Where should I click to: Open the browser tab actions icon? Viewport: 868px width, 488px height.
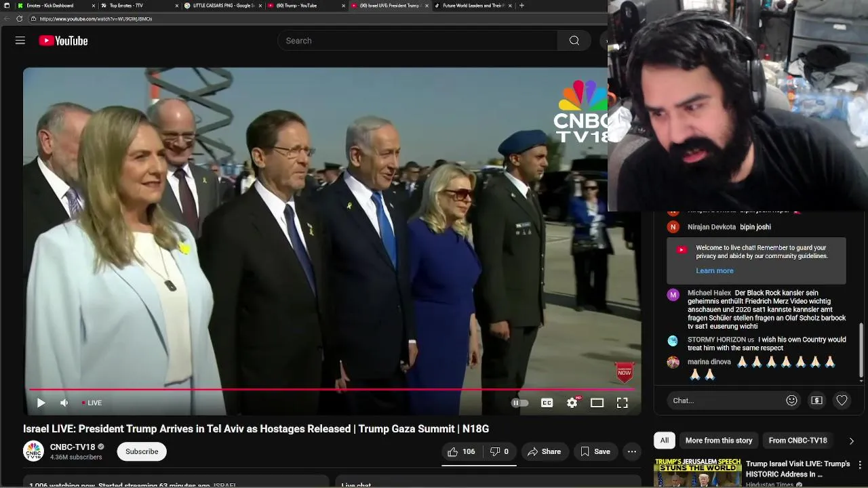pos(7,5)
